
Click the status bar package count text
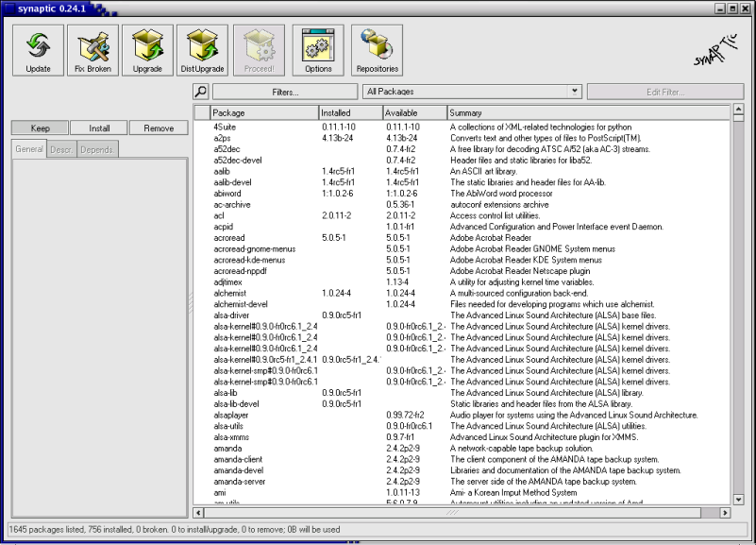175,530
